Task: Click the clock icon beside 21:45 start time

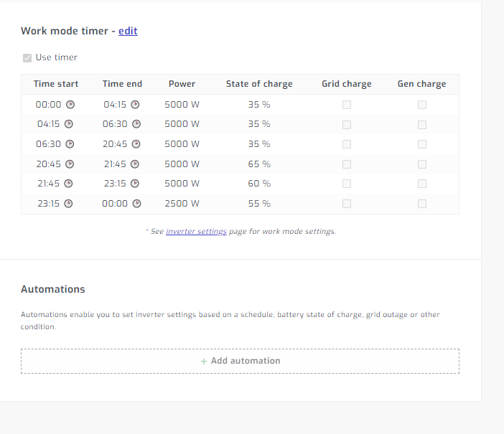Action: 68,184
